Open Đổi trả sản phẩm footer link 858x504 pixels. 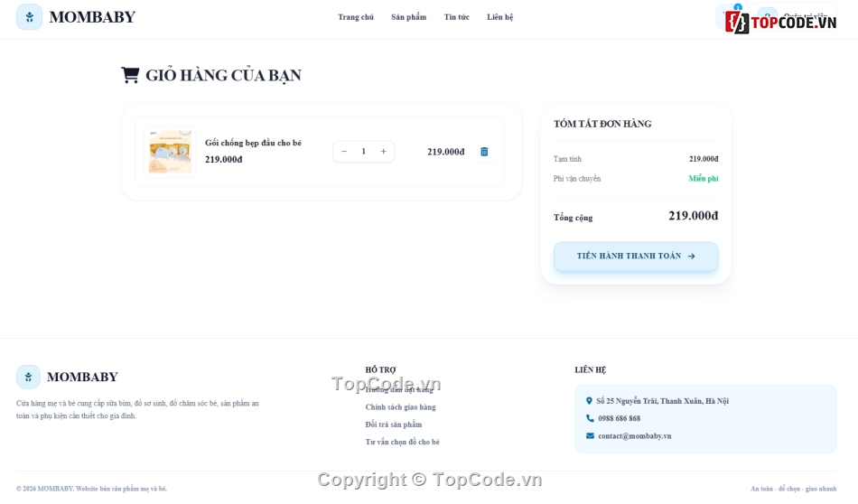pyautogui.click(x=394, y=425)
